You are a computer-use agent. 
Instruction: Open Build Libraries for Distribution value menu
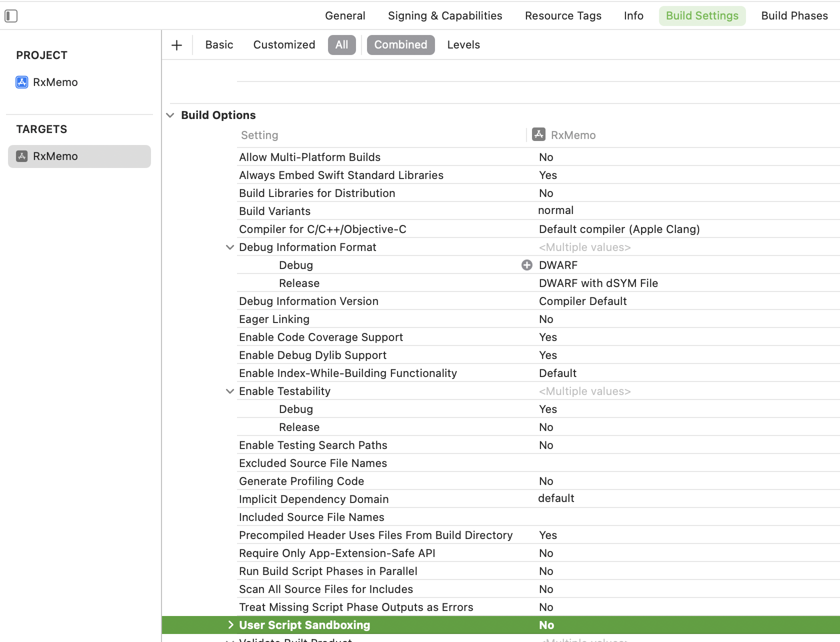point(546,193)
